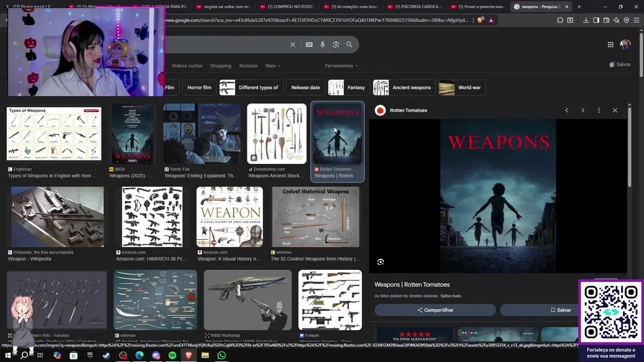
Task: Search by image with Google Lens icon
Action: [336, 44]
